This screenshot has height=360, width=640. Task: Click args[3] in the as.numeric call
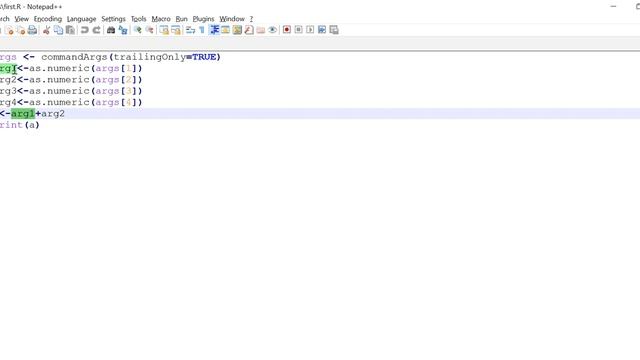(116, 91)
